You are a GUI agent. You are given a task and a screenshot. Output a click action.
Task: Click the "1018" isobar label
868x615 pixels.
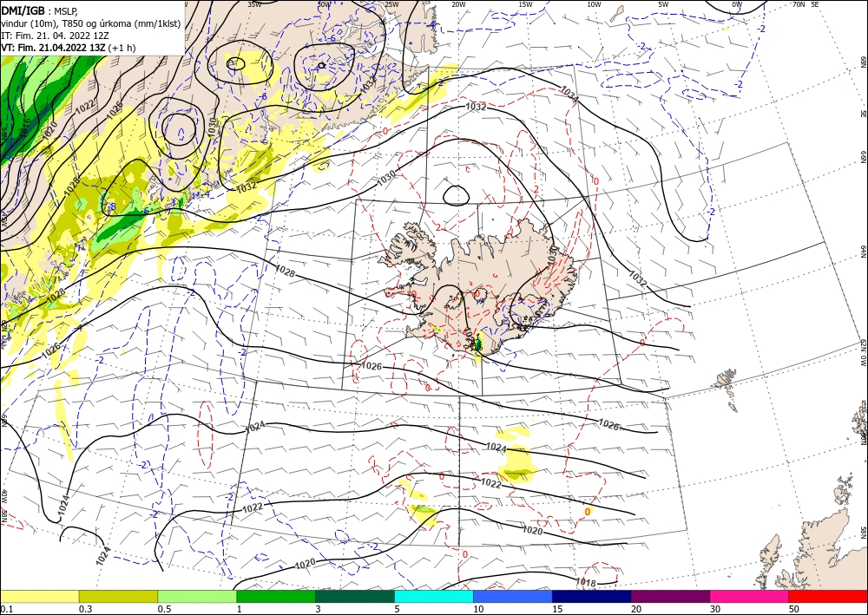click(585, 582)
